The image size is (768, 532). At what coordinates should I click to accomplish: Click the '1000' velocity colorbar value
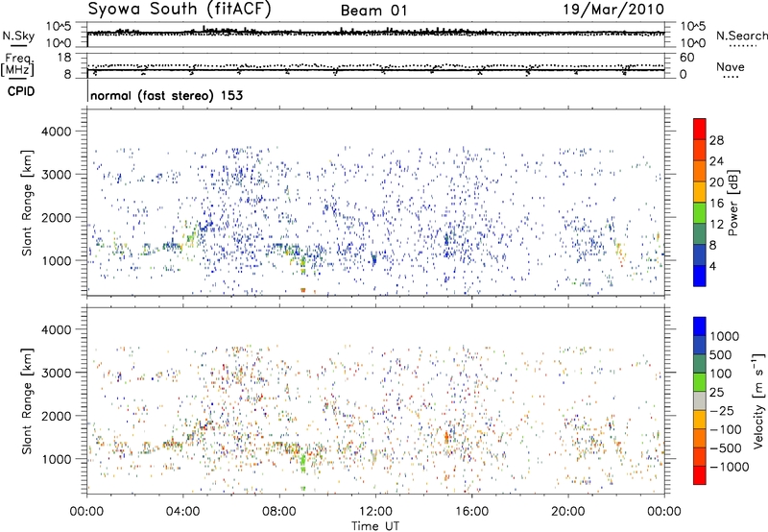tap(725, 336)
